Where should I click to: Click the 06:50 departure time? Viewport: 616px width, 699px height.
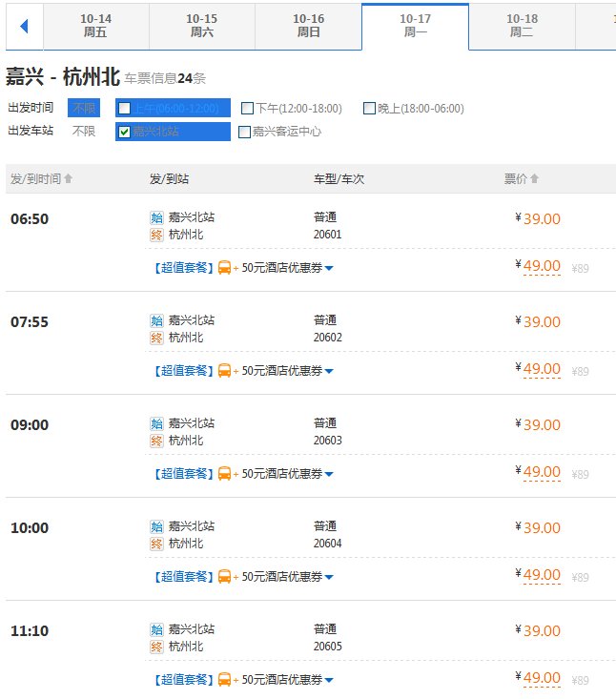[x=30, y=219]
